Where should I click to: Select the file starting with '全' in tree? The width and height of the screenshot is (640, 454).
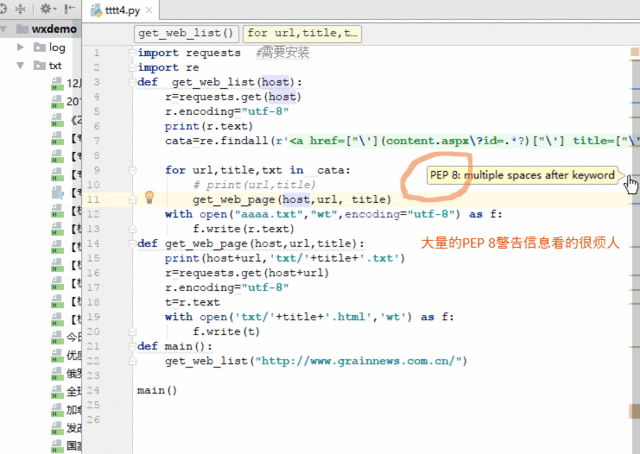(74, 392)
